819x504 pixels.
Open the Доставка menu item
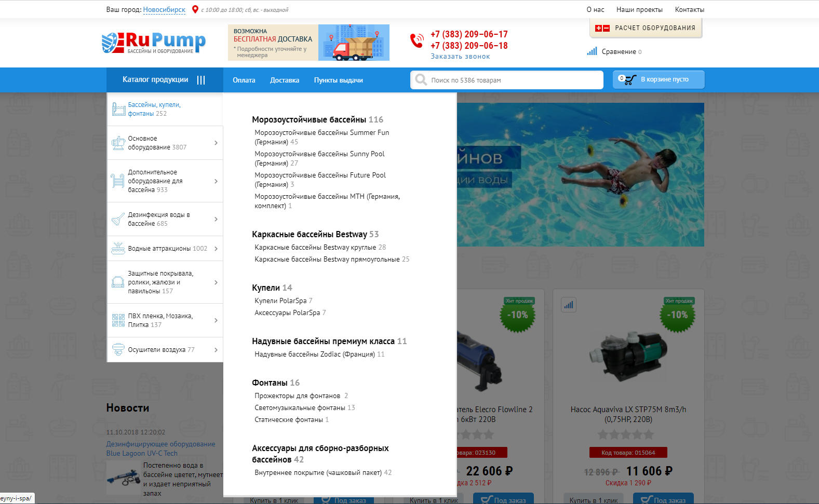point(285,80)
